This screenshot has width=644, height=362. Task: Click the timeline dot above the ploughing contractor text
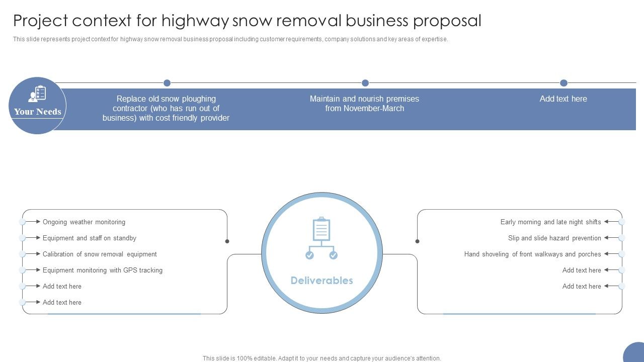point(167,83)
